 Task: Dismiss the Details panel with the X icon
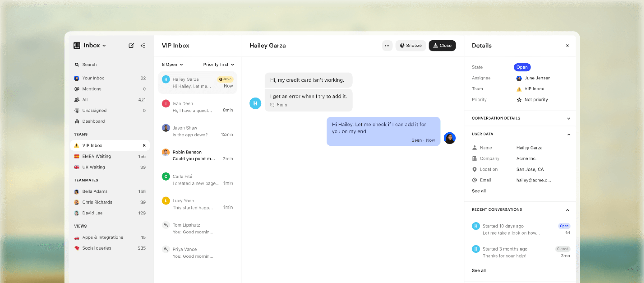click(x=567, y=45)
